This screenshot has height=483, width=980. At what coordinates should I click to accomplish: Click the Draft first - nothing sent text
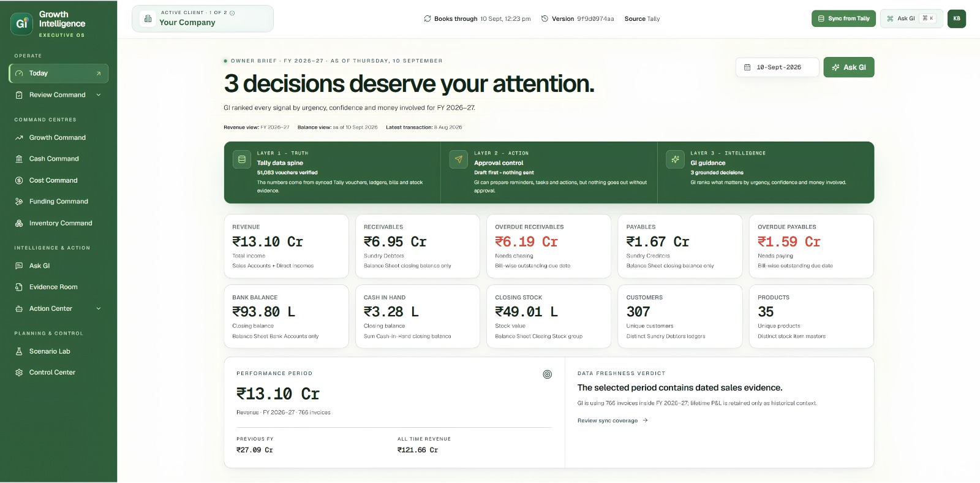click(504, 173)
